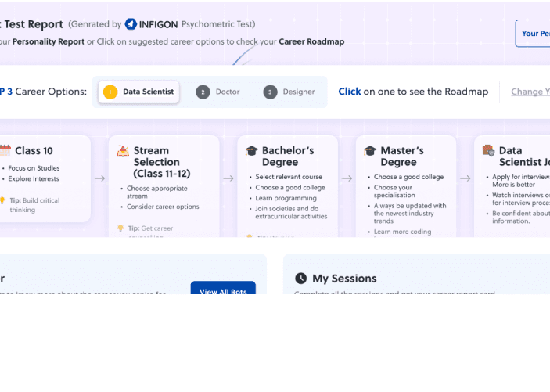Click the Master's Degree graduation cap icon

(370, 150)
